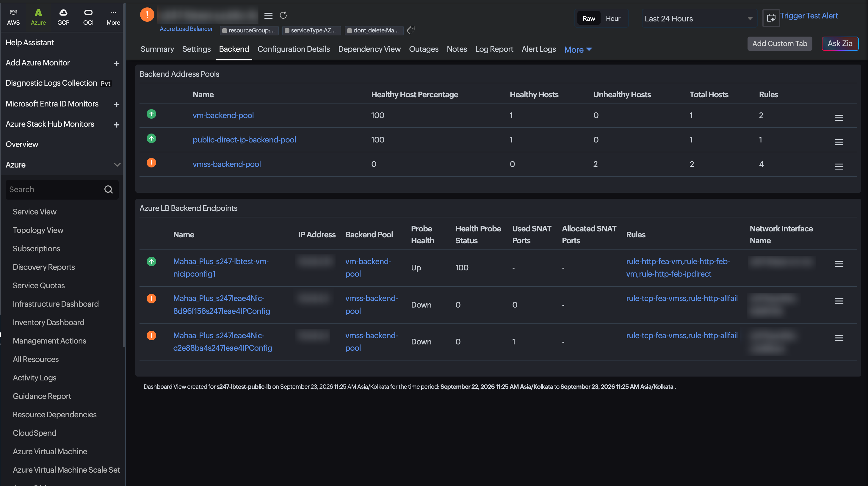Image resolution: width=868 pixels, height=486 pixels.
Task: Click the sidebar vertical scrollbar
Action: [x=124, y=175]
